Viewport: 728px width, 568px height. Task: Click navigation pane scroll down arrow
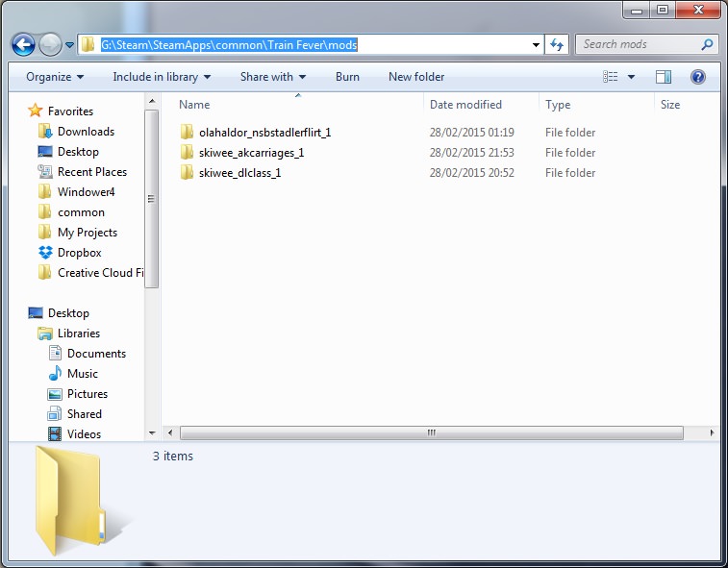(152, 432)
